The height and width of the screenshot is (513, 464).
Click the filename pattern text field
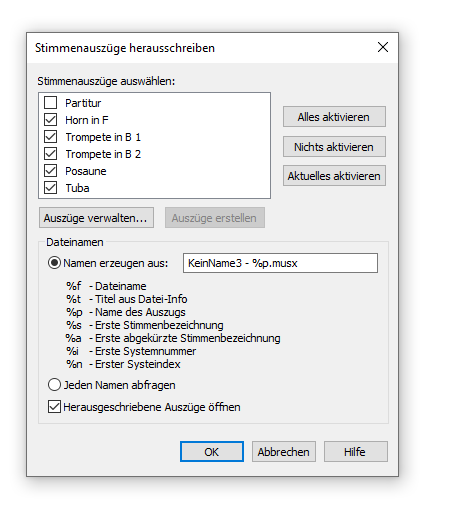[280, 263]
